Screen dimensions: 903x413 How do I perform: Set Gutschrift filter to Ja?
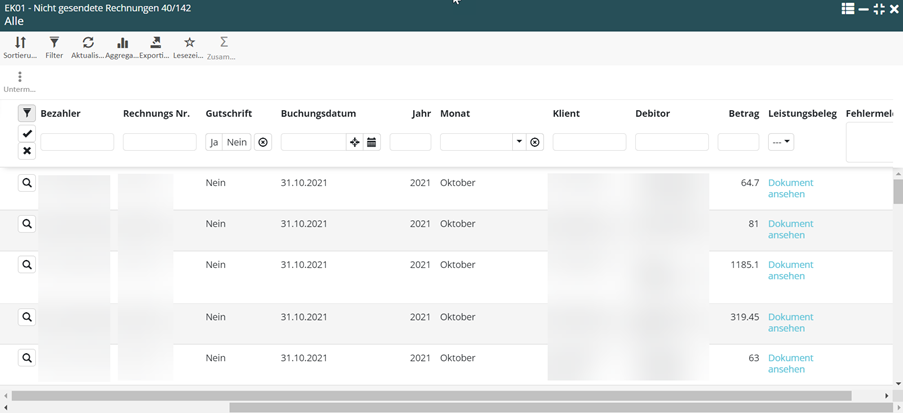(x=214, y=142)
